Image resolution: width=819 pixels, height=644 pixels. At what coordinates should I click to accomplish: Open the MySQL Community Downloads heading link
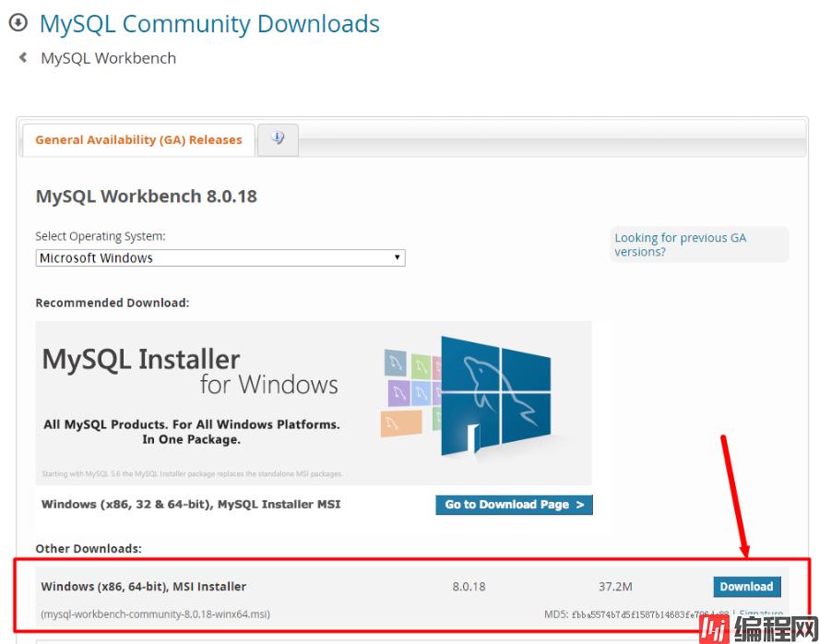[x=209, y=24]
